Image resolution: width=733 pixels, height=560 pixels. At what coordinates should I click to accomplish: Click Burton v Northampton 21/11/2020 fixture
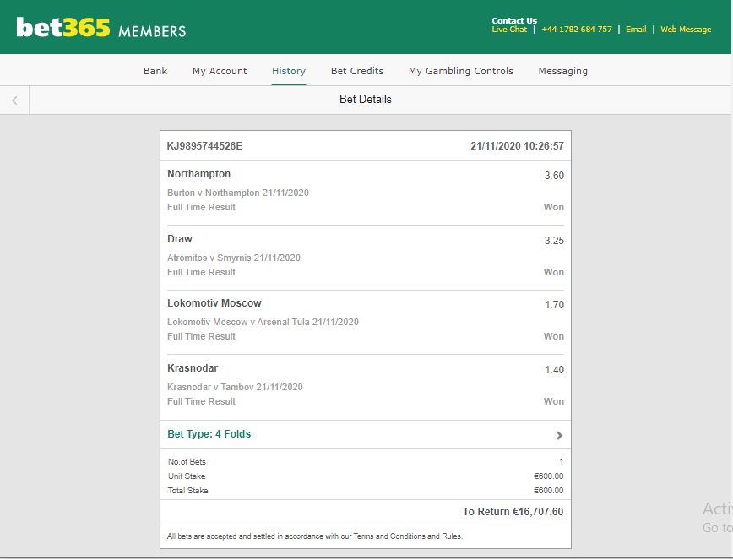[x=238, y=193]
